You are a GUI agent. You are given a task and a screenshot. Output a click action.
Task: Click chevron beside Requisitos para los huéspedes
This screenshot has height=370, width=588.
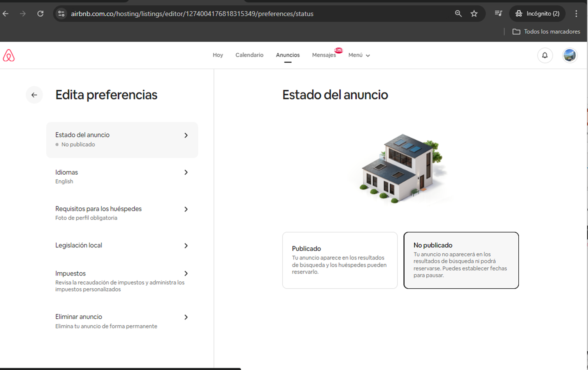click(186, 209)
